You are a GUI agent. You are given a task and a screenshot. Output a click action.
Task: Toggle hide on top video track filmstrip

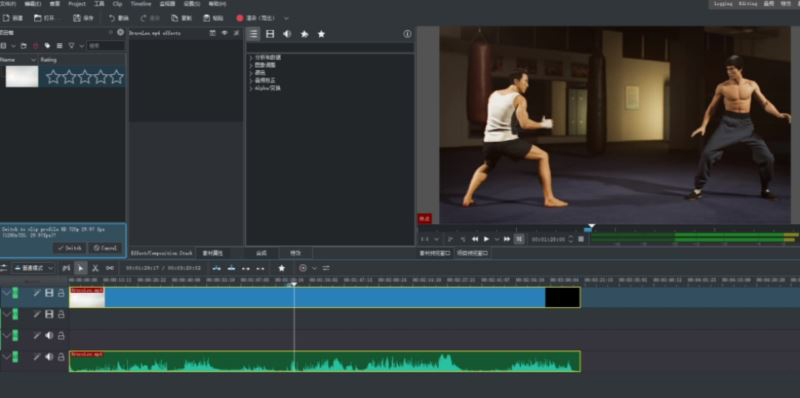pyautogui.click(x=49, y=293)
